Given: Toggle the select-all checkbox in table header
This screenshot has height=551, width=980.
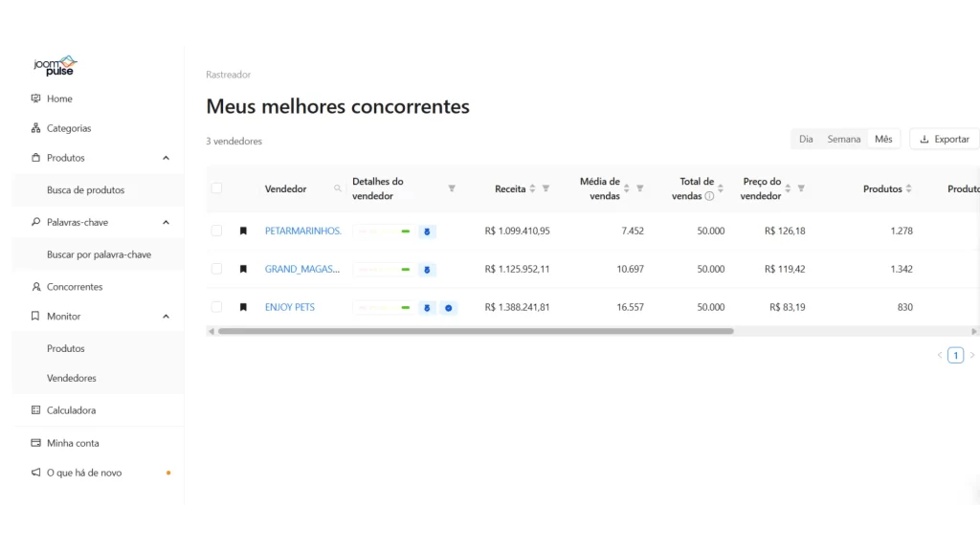Looking at the screenshot, I should point(216,188).
